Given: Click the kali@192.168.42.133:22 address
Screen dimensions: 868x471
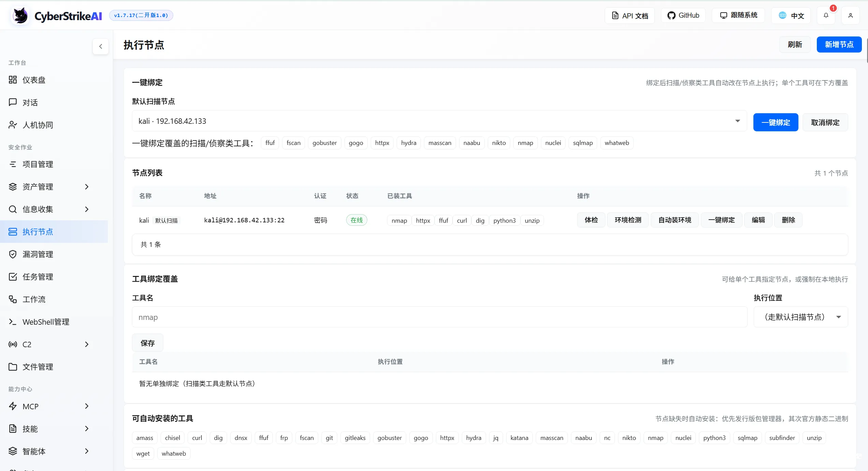Looking at the screenshot, I should click(x=244, y=220).
